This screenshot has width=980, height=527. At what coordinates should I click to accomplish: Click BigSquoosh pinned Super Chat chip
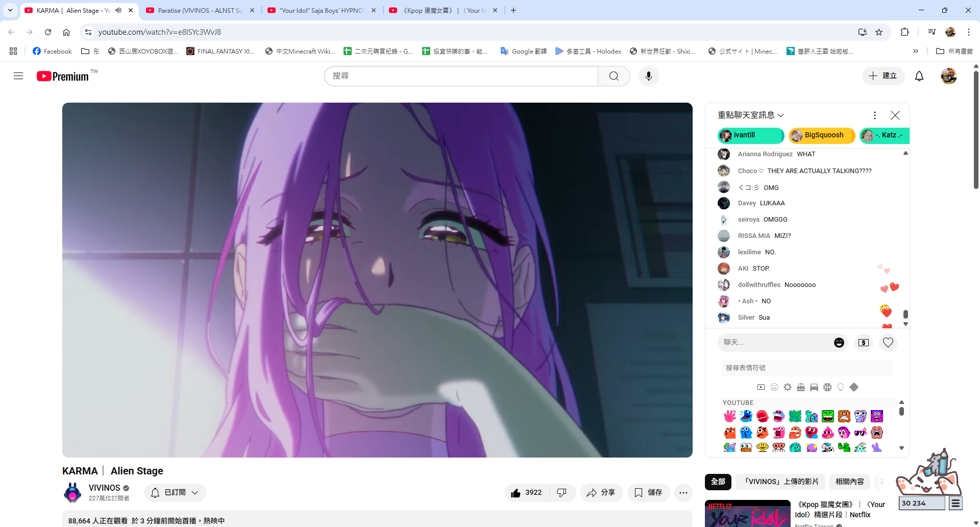coord(822,135)
